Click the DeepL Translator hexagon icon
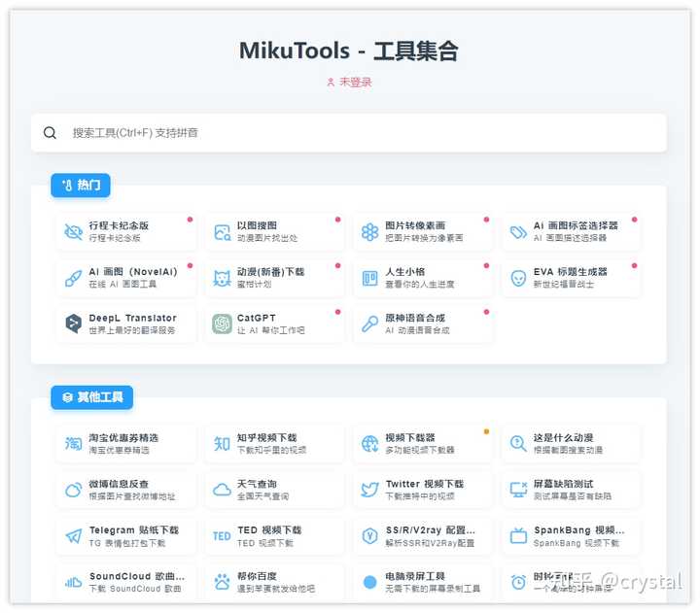The image size is (700, 613). tap(73, 324)
